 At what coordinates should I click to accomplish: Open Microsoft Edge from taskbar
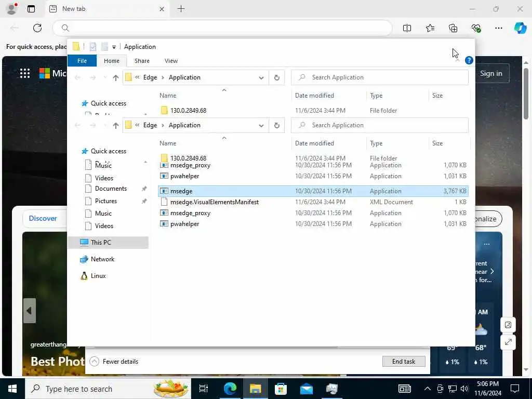229,389
